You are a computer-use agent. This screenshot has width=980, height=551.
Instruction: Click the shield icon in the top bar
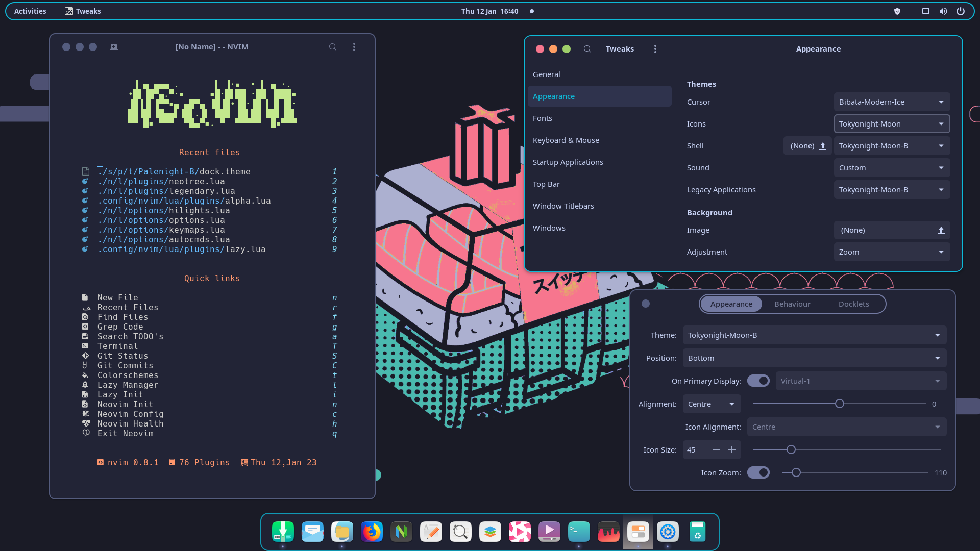[897, 11]
